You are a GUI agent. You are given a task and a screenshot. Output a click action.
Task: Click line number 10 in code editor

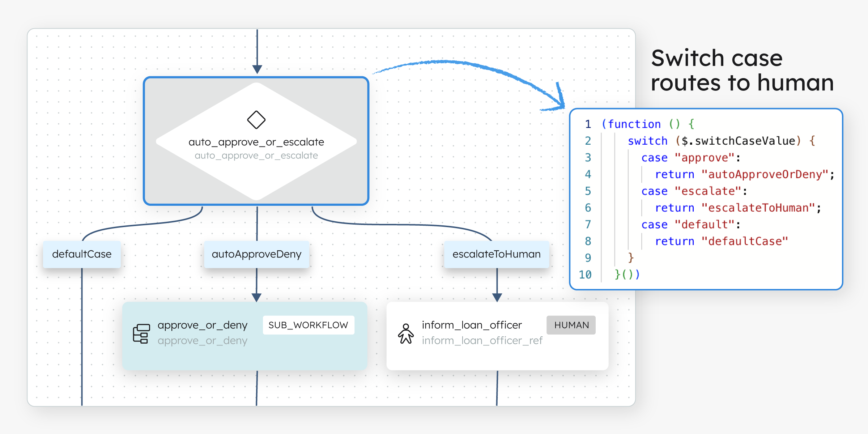(585, 275)
